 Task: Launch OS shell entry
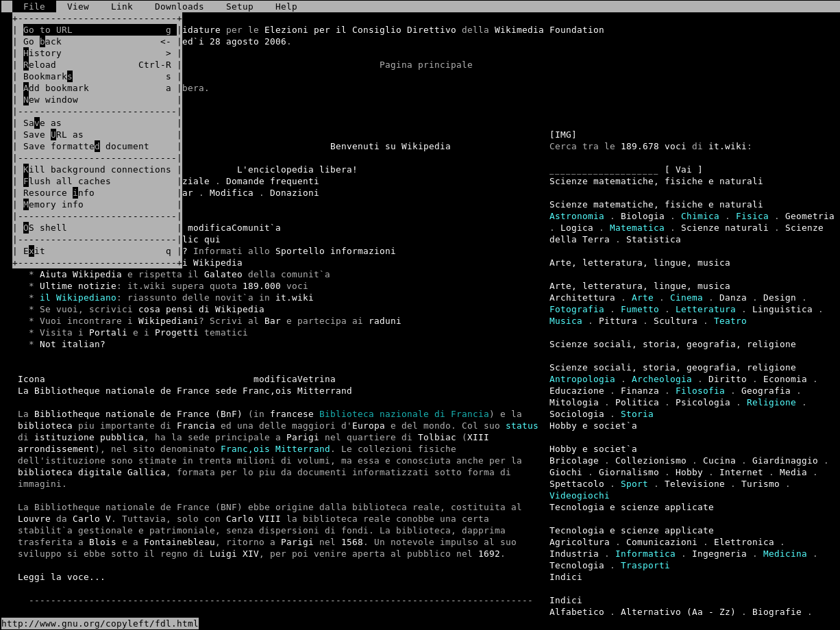pyautogui.click(x=97, y=228)
